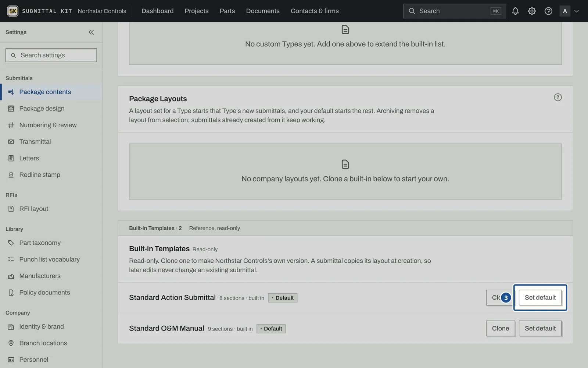Click the Transmittal envelope icon

(x=11, y=142)
